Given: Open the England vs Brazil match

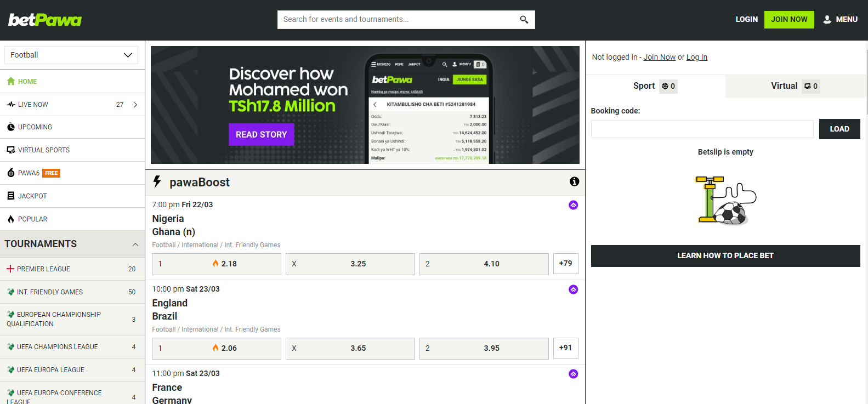Looking at the screenshot, I should (x=170, y=310).
